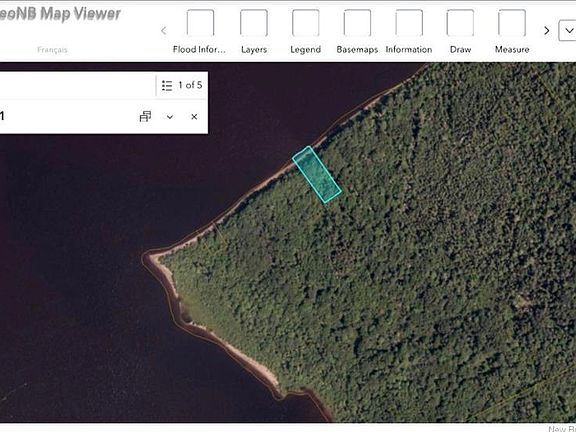Select the highlighted cyan parcel on map
576x432 pixels.
(317, 174)
